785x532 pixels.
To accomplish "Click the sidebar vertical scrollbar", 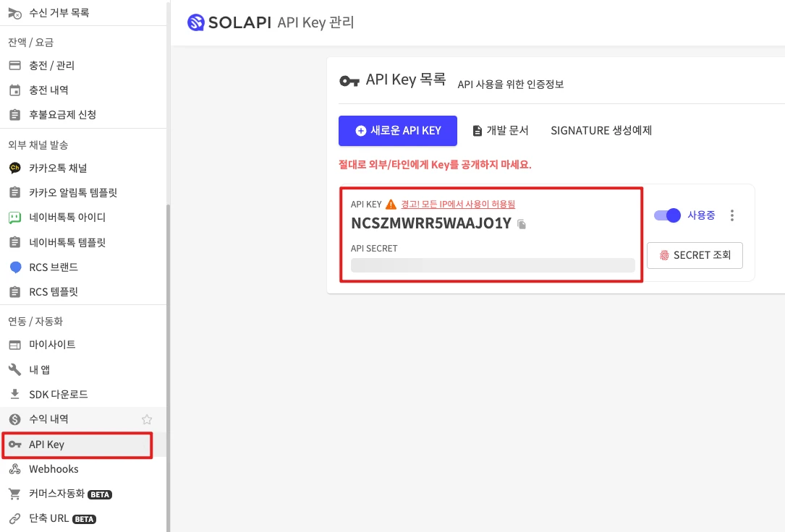I will pos(168,361).
